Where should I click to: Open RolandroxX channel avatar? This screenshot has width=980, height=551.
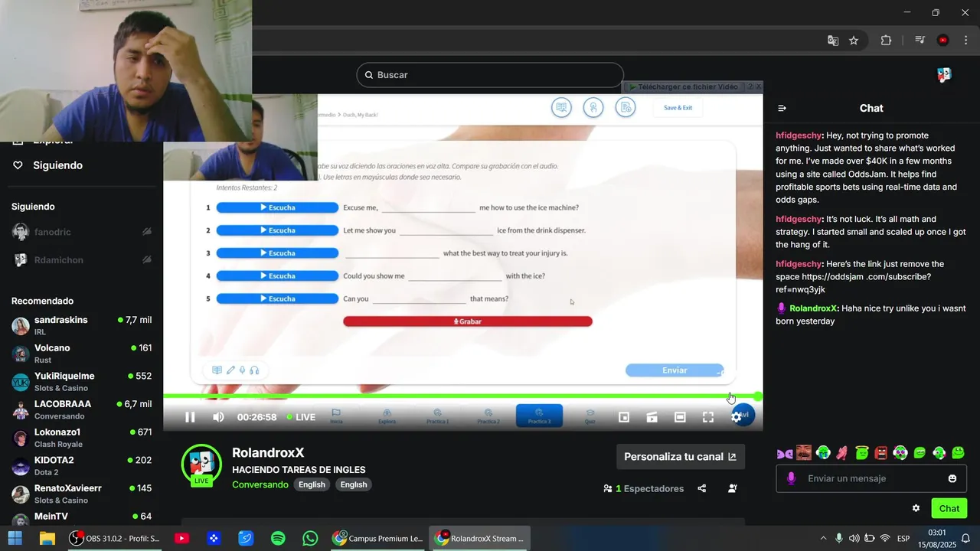coord(201,465)
